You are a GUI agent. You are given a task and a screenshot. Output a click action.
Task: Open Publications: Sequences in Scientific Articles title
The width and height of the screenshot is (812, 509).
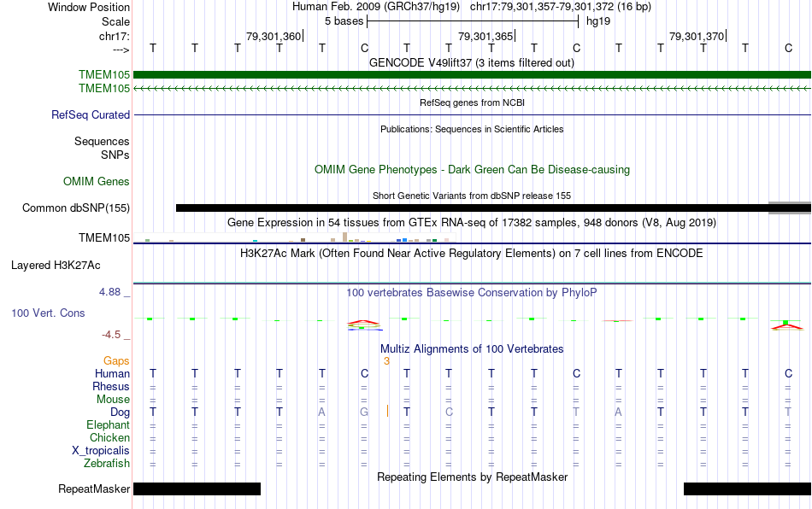click(x=472, y=129)
